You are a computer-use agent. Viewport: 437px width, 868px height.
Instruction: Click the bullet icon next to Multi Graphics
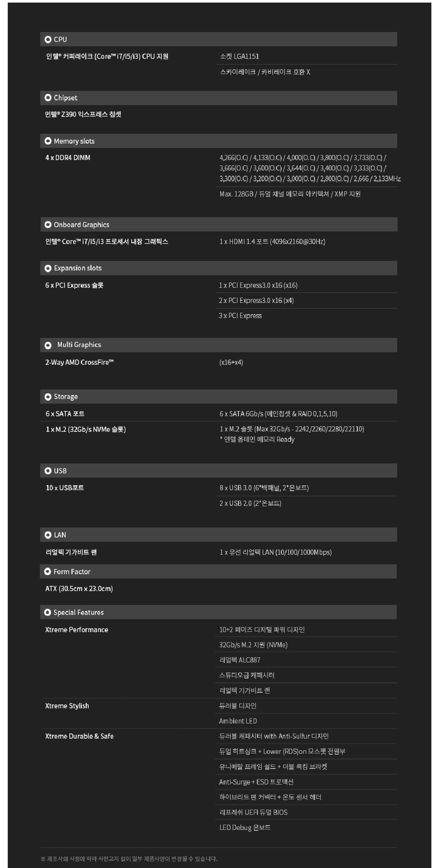tap(48, 345)
